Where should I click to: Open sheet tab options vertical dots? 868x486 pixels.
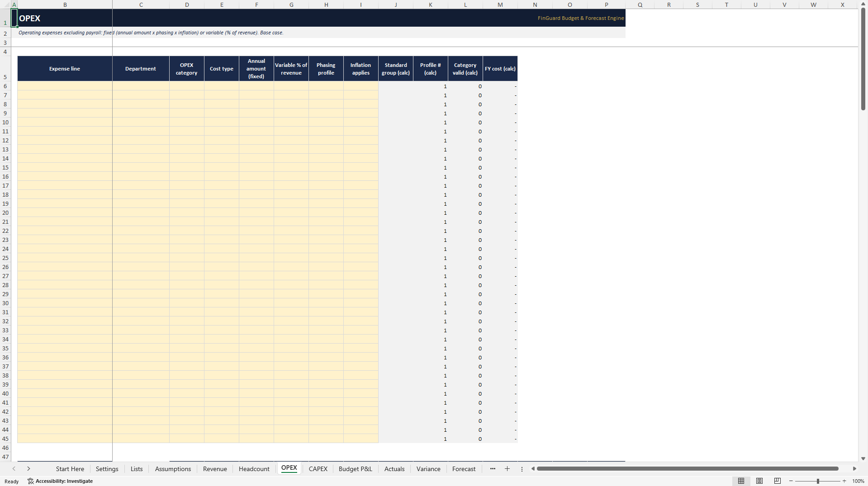click(x=522, y=469)
